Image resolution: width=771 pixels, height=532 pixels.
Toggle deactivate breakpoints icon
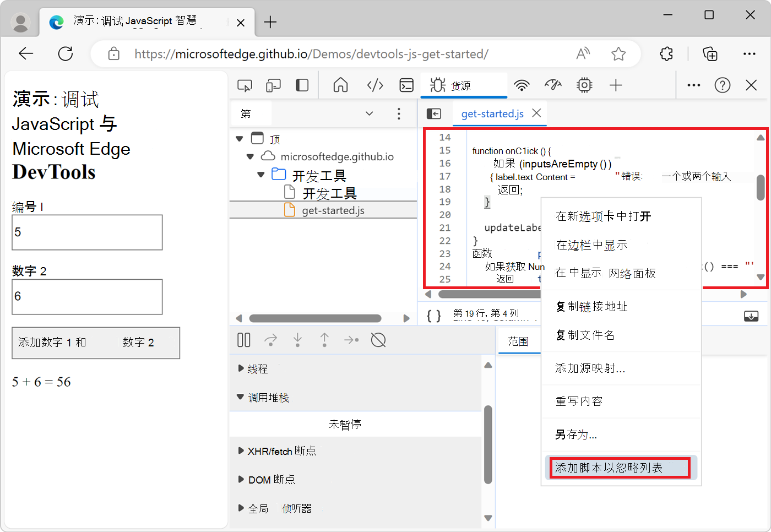378,340
